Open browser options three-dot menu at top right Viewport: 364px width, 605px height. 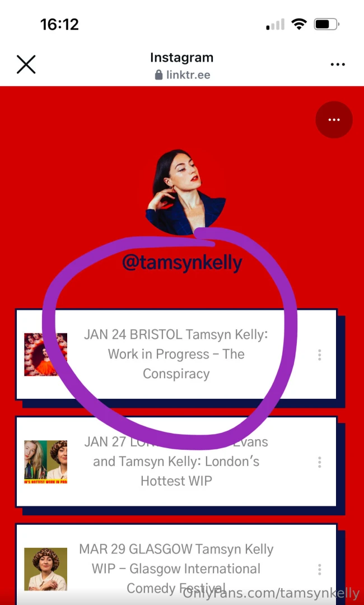click(338, 64)
